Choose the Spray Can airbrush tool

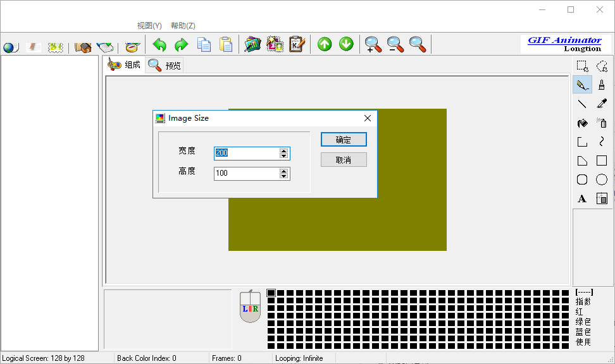(x=602, y=123)
